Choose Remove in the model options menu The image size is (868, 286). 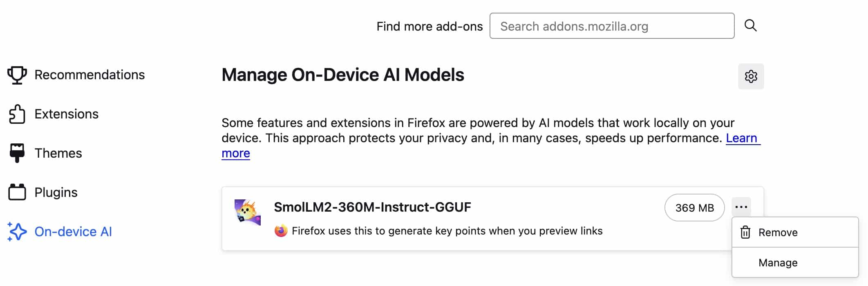pos(778,232)
